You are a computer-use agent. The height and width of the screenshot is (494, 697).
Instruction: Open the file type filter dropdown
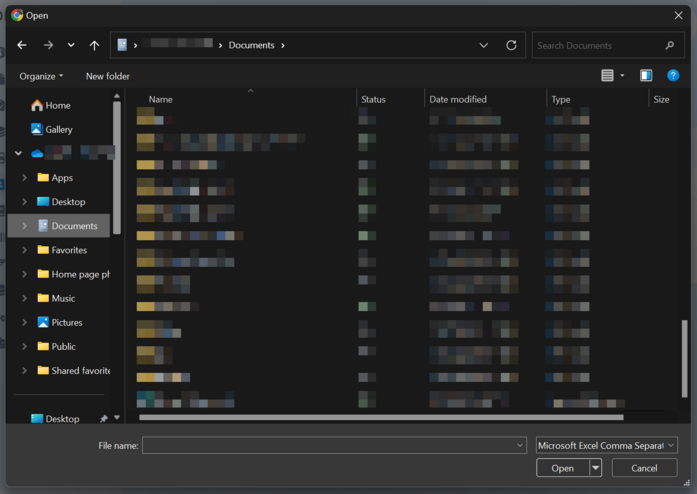[x=606, y=445]
